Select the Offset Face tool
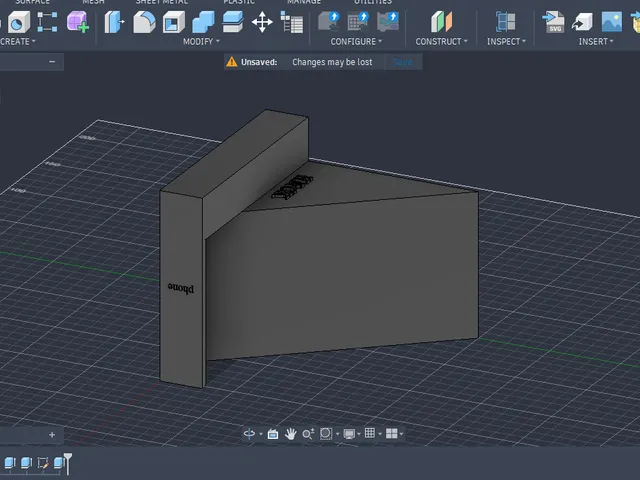 pos(233,22)
